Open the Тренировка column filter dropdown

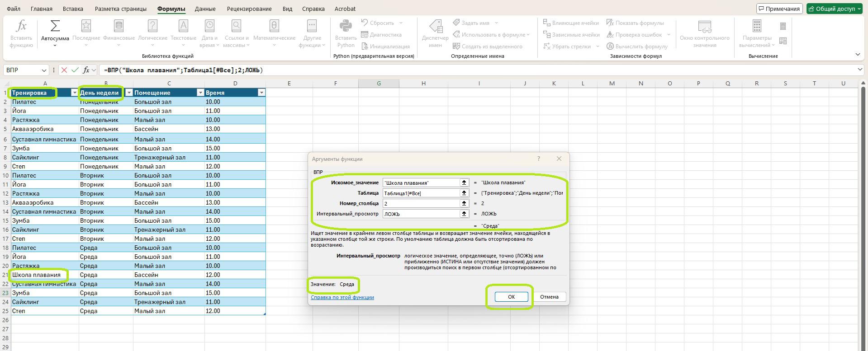(75, 93)
